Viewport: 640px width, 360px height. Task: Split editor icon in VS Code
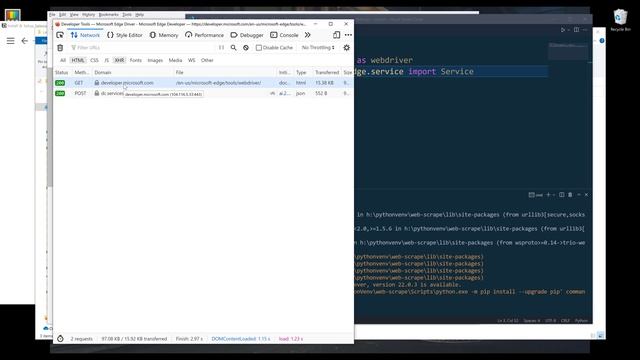pyautogui.click(x=576, y=30)
